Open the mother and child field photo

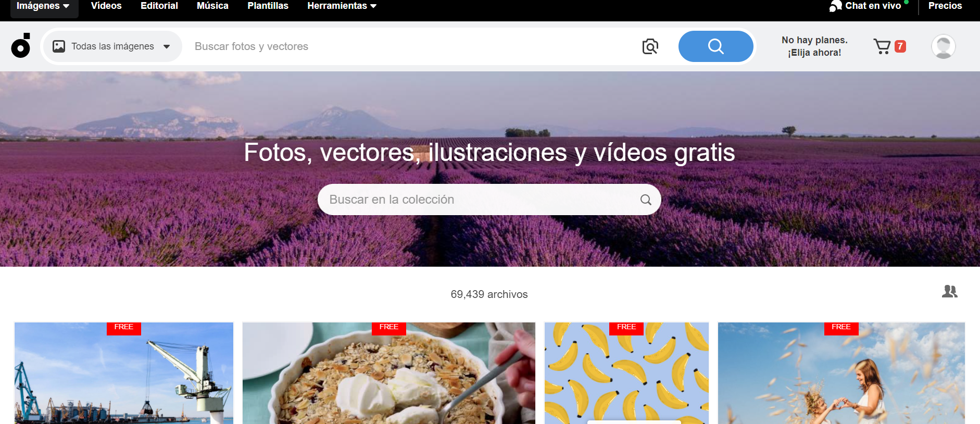coord(841,373)
